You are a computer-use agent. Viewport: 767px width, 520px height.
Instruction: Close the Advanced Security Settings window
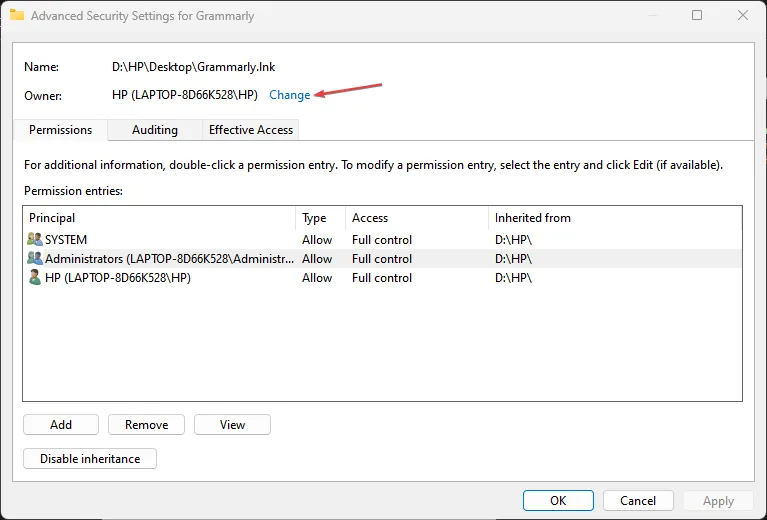(x=743, y=15)
